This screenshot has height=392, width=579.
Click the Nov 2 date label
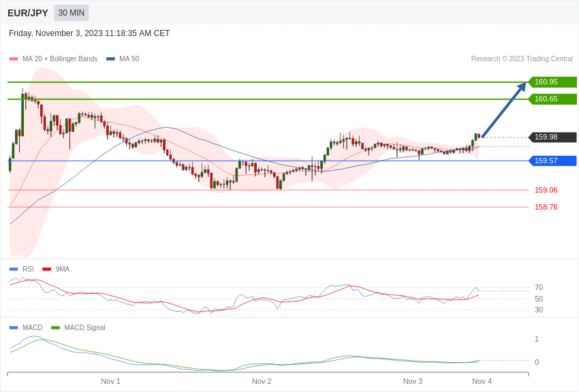(x=262, y=381)
